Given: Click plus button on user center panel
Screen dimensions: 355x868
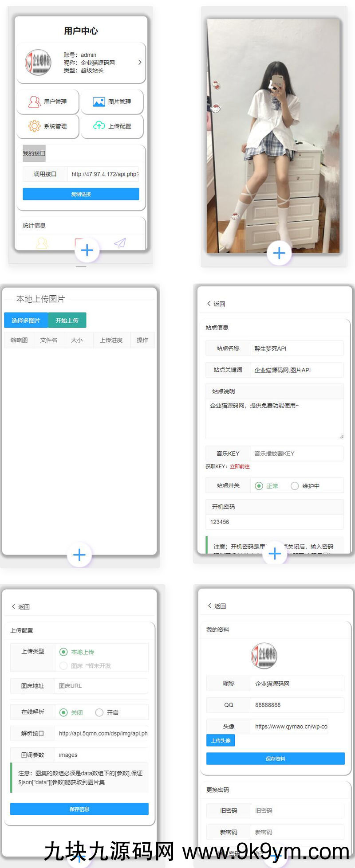Looking at the screenshot, I should (87, 250).
